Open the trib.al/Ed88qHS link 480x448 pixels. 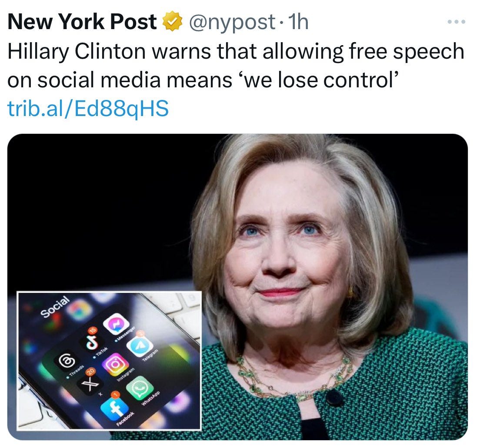click(x=88, y=108)
